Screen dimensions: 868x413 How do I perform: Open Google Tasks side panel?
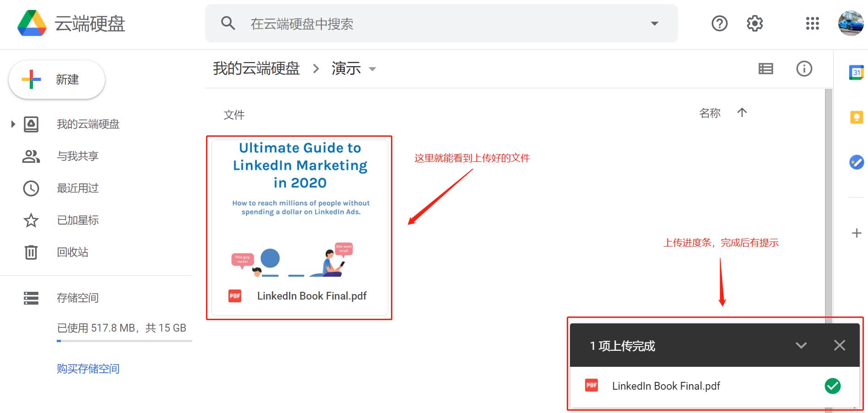856,162
